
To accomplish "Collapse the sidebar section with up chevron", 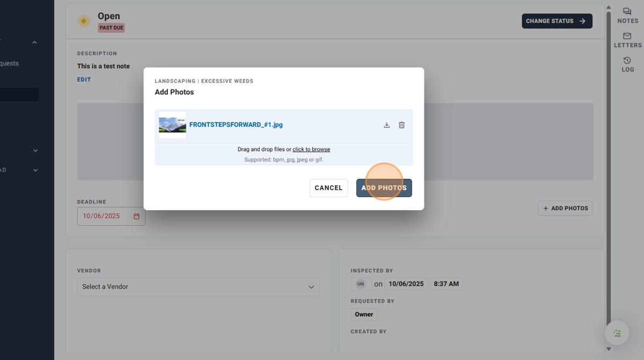I will pyautogui.click(x=34, y=42).
